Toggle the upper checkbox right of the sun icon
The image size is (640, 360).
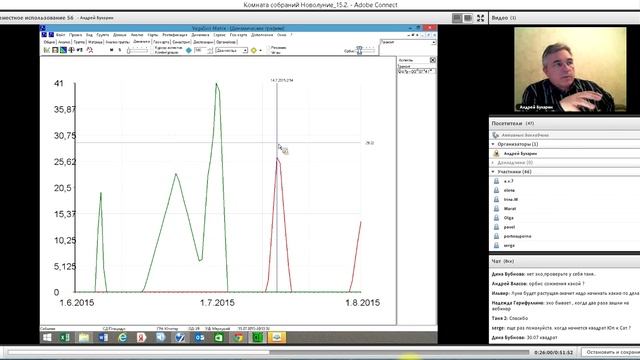269,48
